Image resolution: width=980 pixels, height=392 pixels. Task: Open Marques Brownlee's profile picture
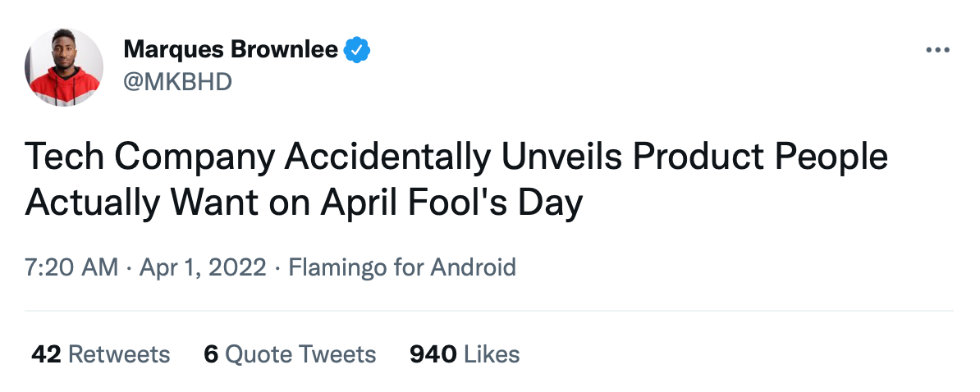64,66
